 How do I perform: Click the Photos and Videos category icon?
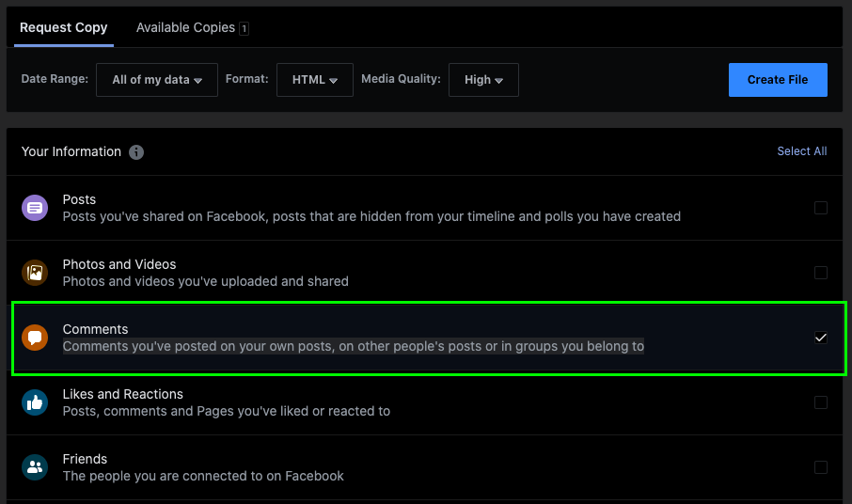(x=35, y=273)
